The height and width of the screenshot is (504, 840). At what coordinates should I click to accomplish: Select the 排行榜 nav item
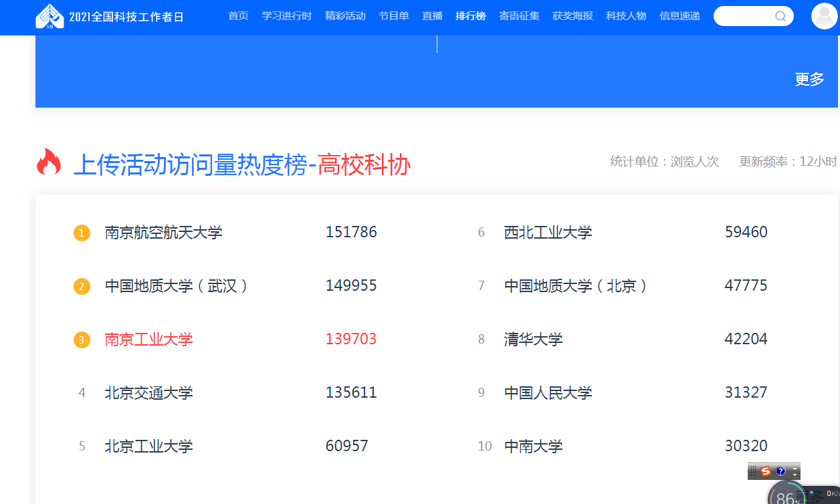tap(471, 16)
